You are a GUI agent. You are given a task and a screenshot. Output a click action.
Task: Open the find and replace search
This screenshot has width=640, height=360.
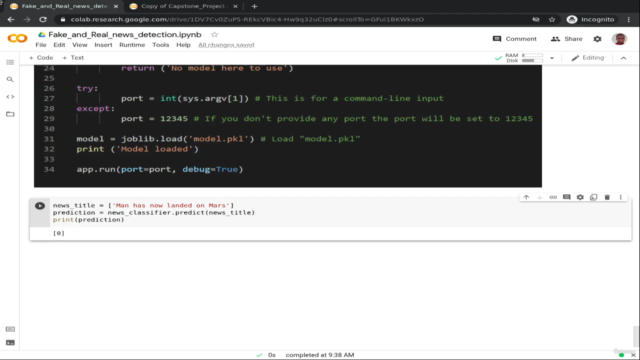tap(10, 80)
